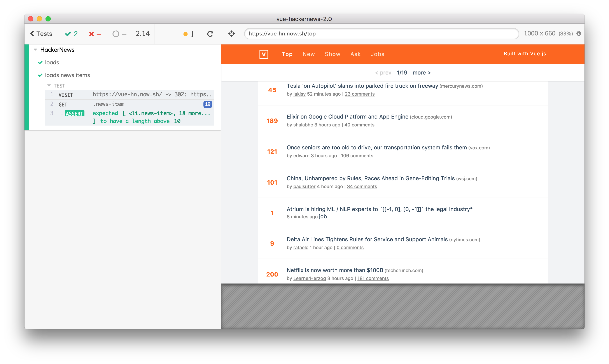Click the reload run-all-tests icon
The height and width of the screenshot is (364, 609).
(210, 34)
